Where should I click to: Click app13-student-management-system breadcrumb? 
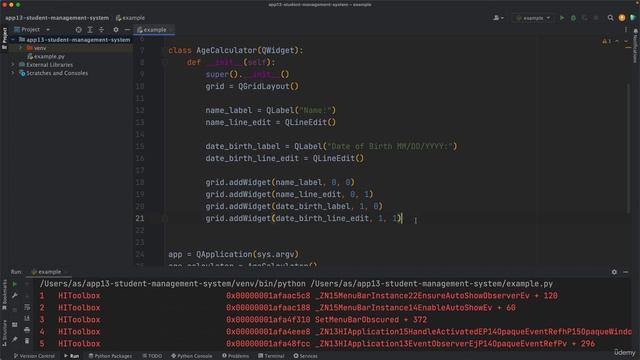(x=57, y=18)
